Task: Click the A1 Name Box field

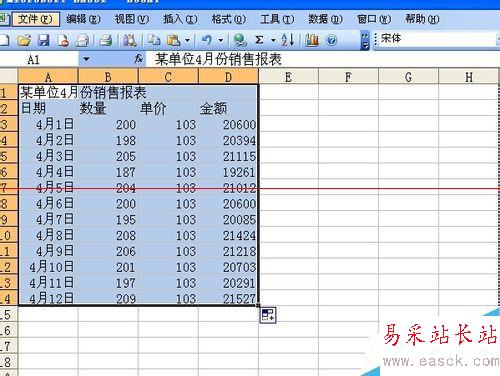Action: click(39, 60)
